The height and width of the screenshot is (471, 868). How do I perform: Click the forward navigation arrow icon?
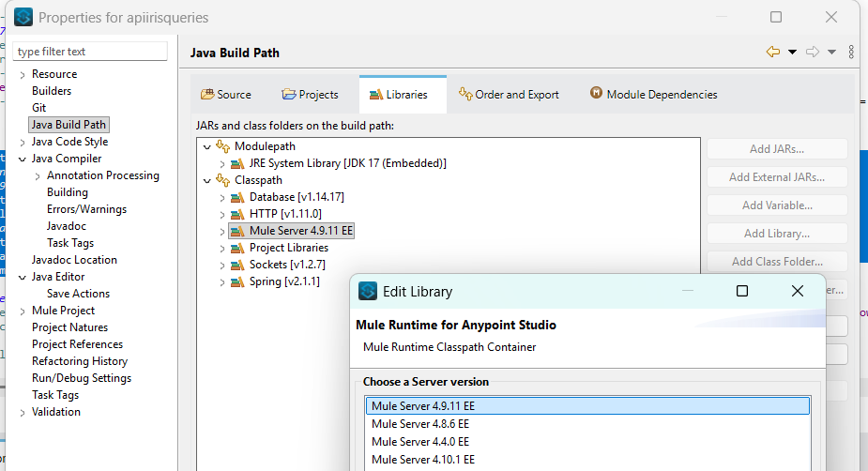pyautogui.click(x=813, y=53)
